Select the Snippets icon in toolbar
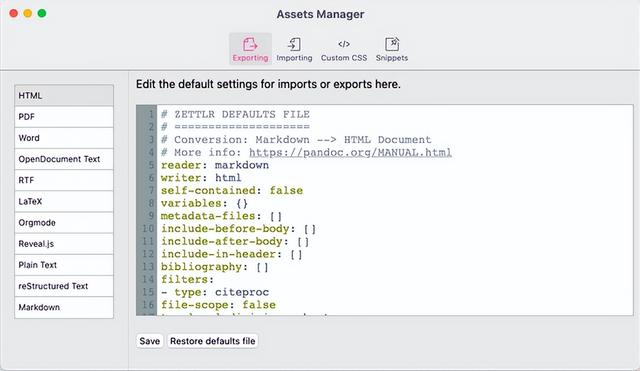640x371 pixels. tap(392, 44)
